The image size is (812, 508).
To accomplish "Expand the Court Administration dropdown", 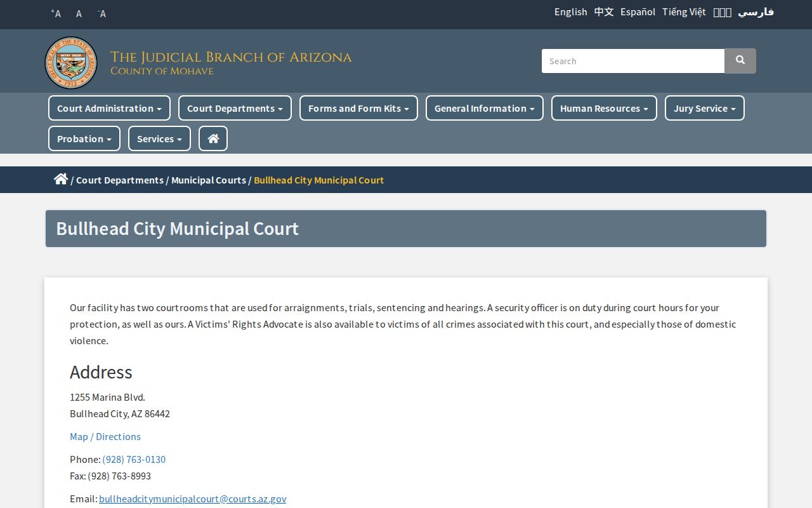I will 109,108.
